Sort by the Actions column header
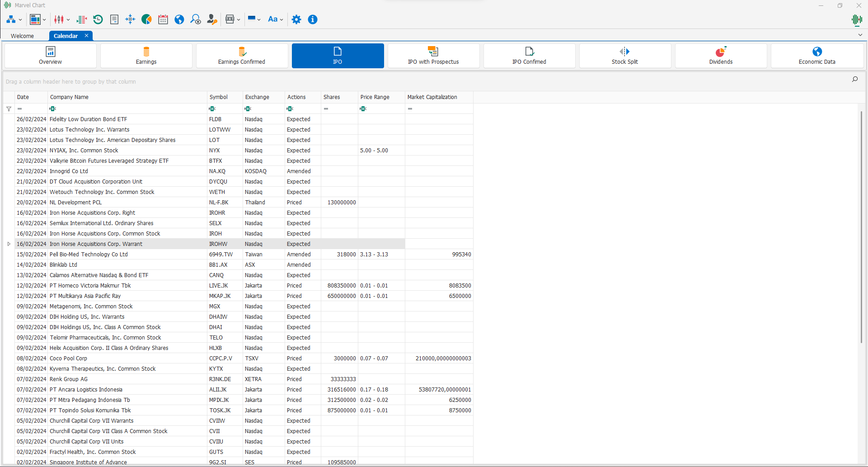The height and width of the screenshot is (467, 868). tap(303, 97)
